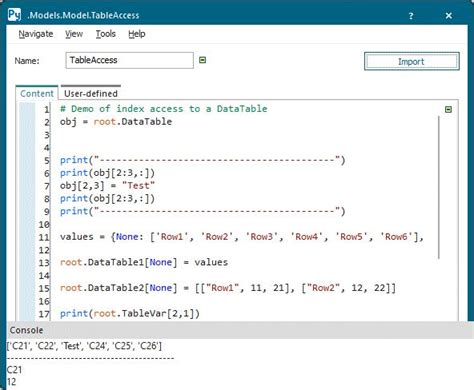Click the Py application icon in title bar

pos(14,15)
